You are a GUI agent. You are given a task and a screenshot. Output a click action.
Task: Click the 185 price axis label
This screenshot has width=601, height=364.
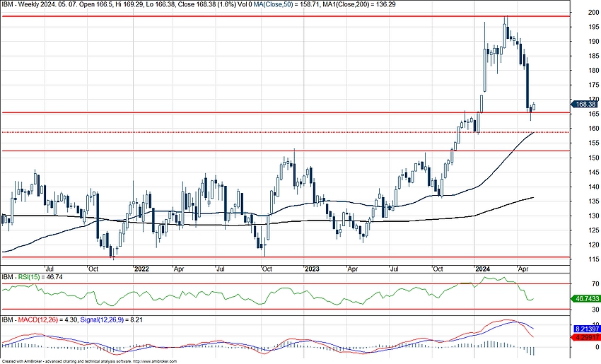[593, 56]
